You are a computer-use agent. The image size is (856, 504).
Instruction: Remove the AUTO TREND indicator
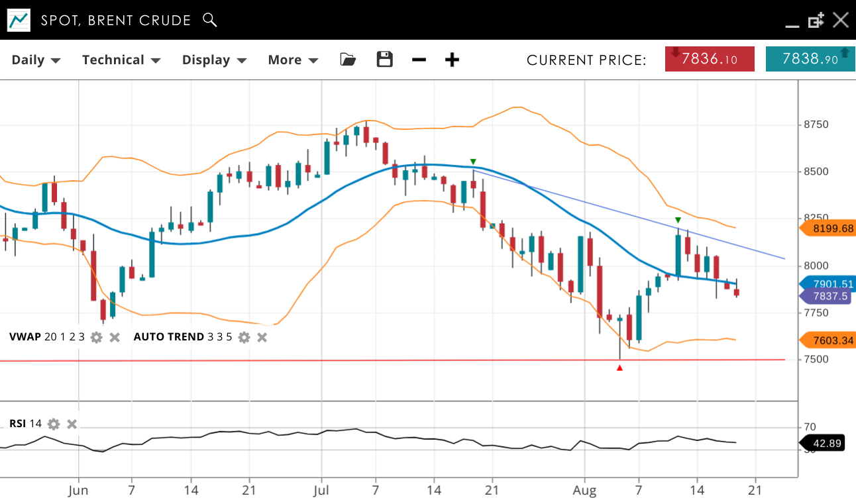coord(262,337)
